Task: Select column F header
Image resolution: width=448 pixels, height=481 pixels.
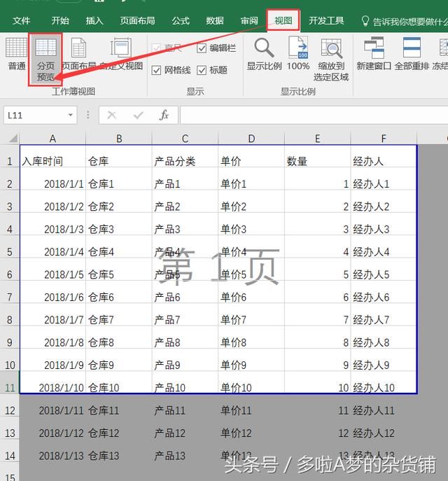Action: pos(384,139)
